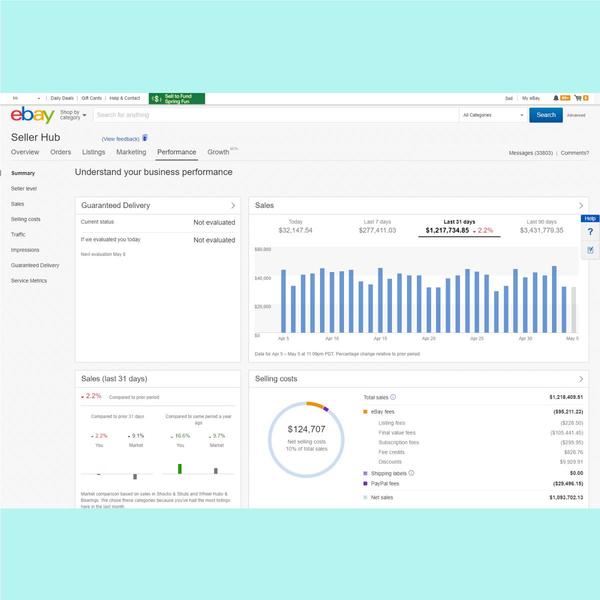Select the Last 90 days sales period
The width and height of the screenshot is (600, 600).
[541, 227]
